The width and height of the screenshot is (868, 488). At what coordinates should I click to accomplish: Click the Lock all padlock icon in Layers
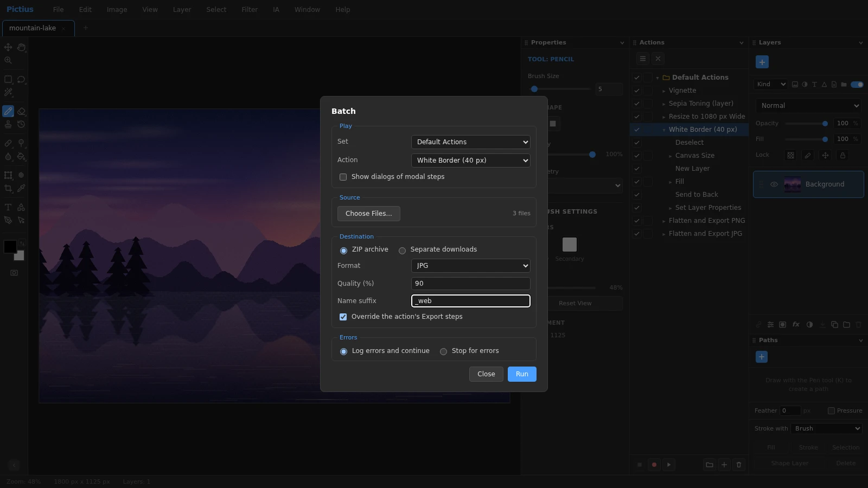click(843, 155)
